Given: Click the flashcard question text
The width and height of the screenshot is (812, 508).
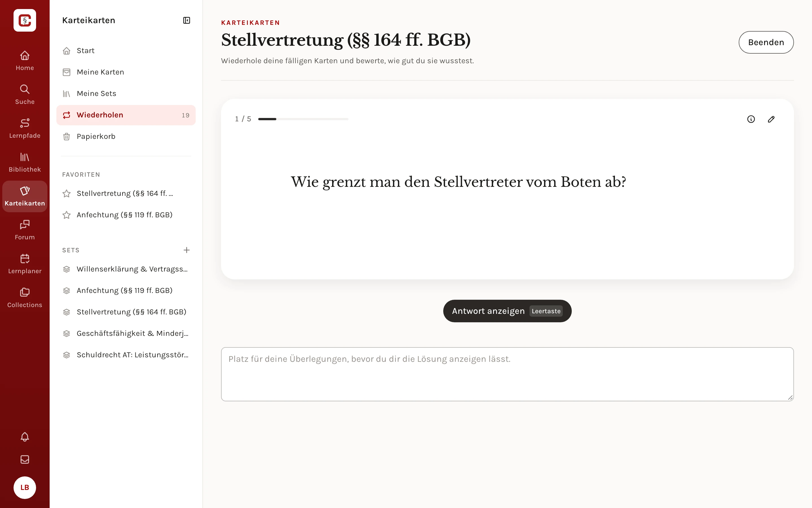Looking at the screenshot, I should point(458,182).
